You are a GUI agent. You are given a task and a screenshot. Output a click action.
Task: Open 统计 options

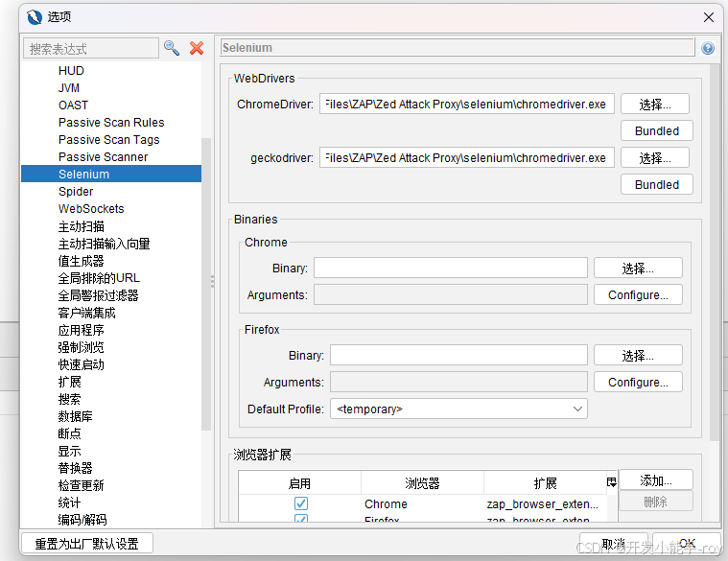(x=70, y=503)
